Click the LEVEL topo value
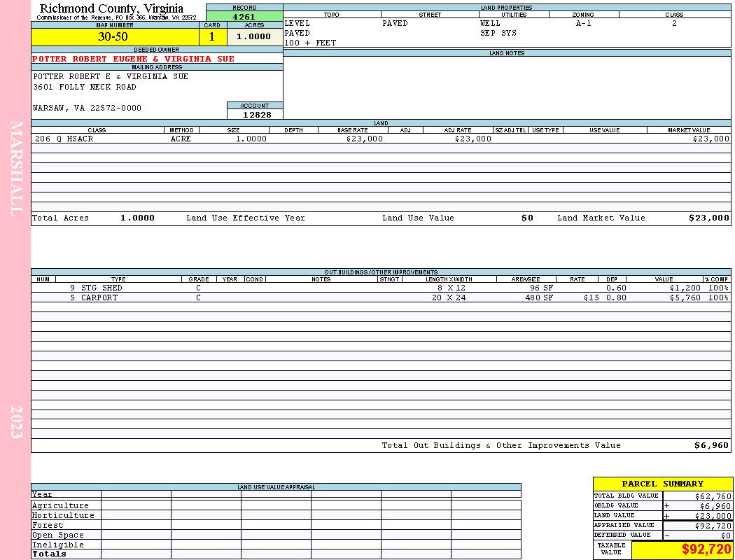Screen dimensions: 735x560 click(x=297, y=23)
